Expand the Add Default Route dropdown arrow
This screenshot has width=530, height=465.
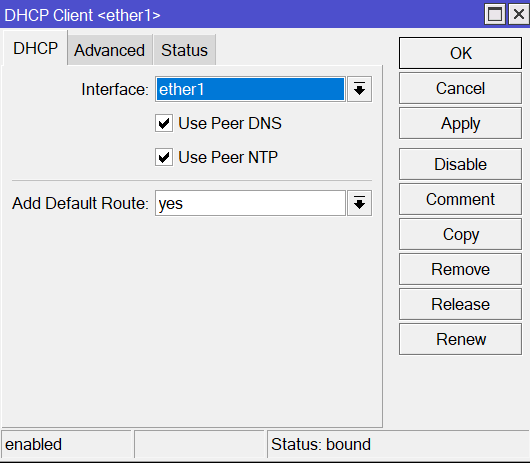point(359,203)
